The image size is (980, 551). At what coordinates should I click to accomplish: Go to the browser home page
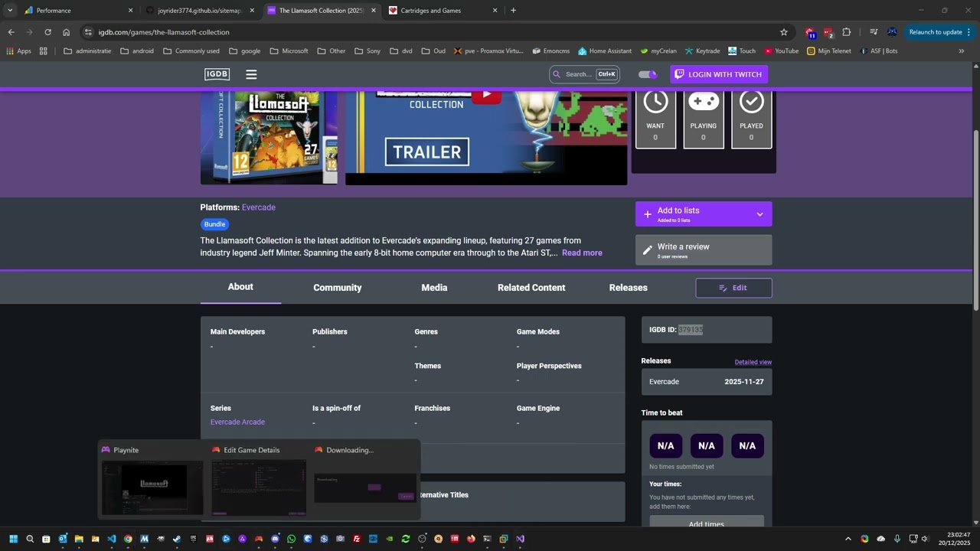point(66,32)
